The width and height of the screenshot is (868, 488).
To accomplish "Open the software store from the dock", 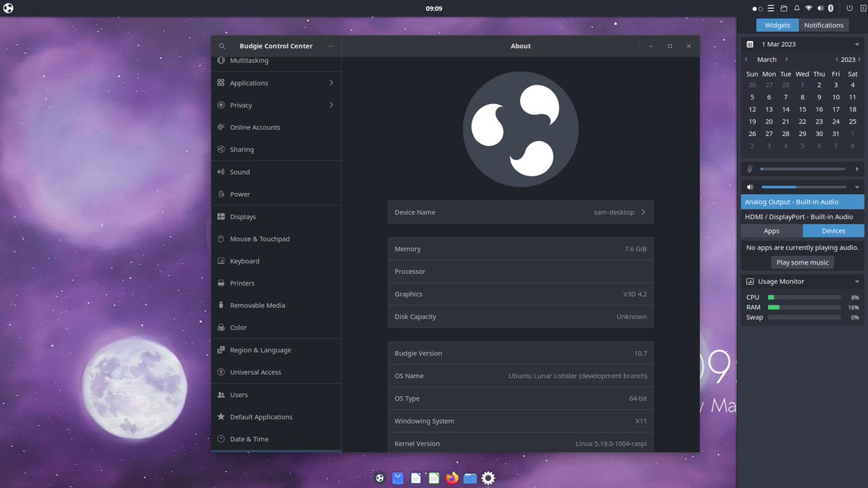I will [x=398, y=478].
